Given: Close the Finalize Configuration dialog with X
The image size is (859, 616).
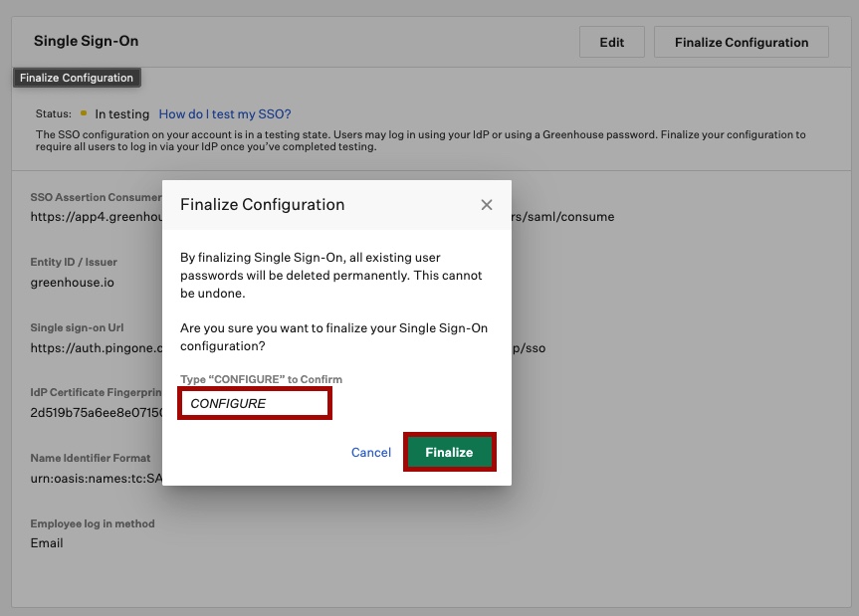Looking at the screenshot, I should click(487, 205).
